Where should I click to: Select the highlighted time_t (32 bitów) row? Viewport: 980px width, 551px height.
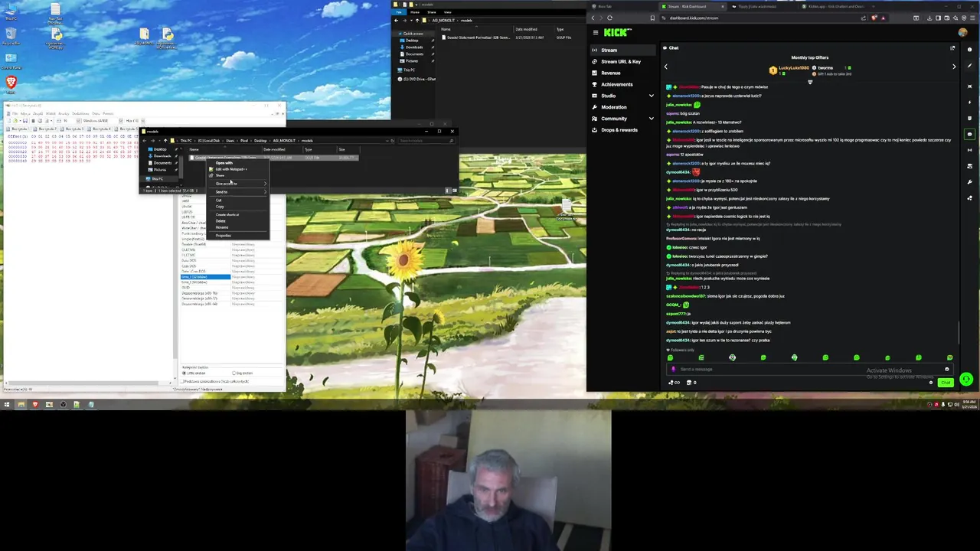[x=205, y=276]
